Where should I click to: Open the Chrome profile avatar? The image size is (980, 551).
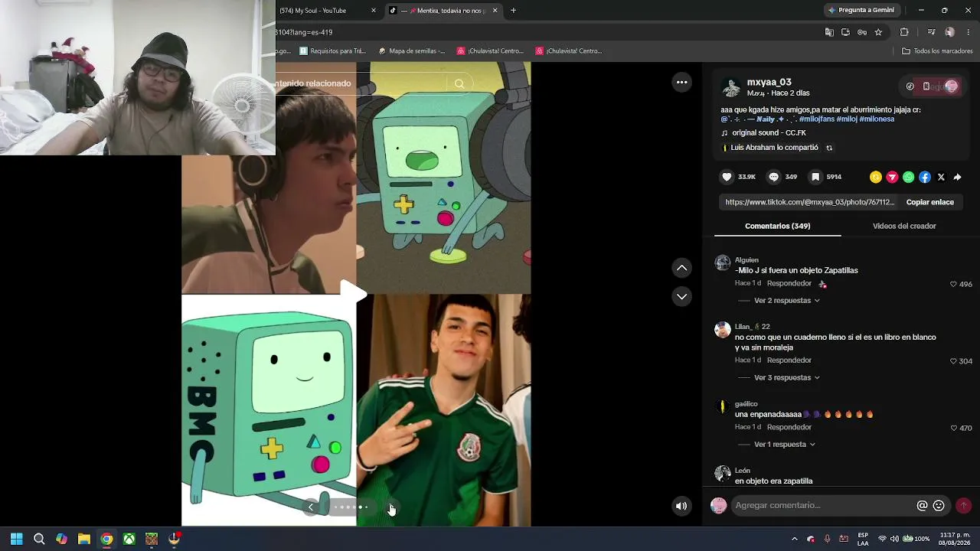pos(950,32)
